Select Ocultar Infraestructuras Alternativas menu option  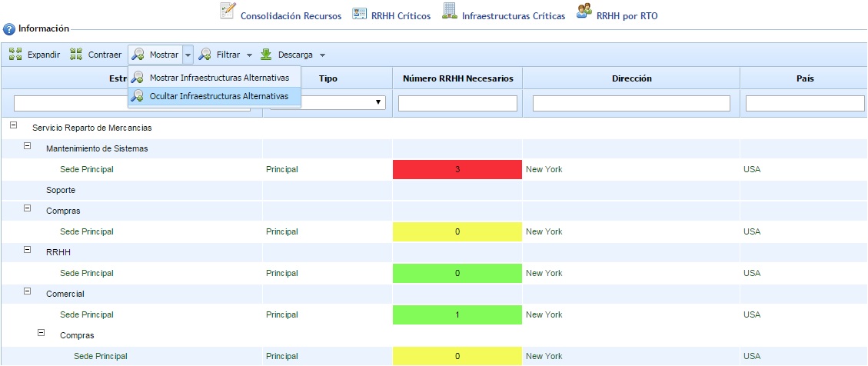click(x=219, y=96)
